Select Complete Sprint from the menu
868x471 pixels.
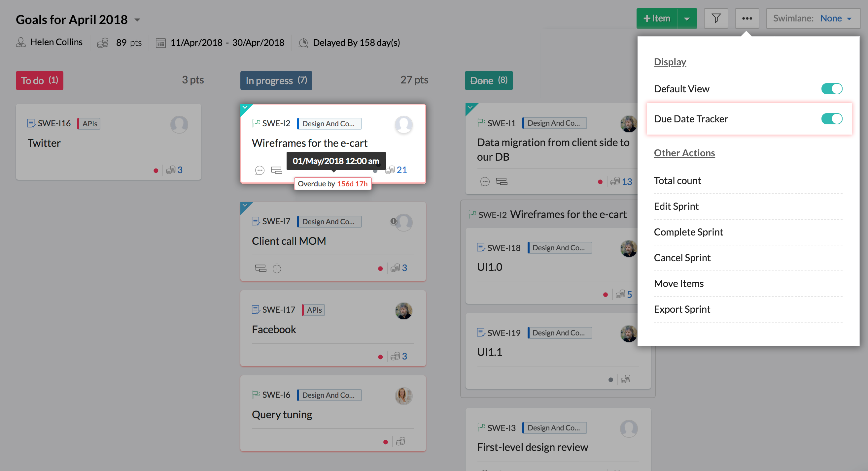pos(688,232)
